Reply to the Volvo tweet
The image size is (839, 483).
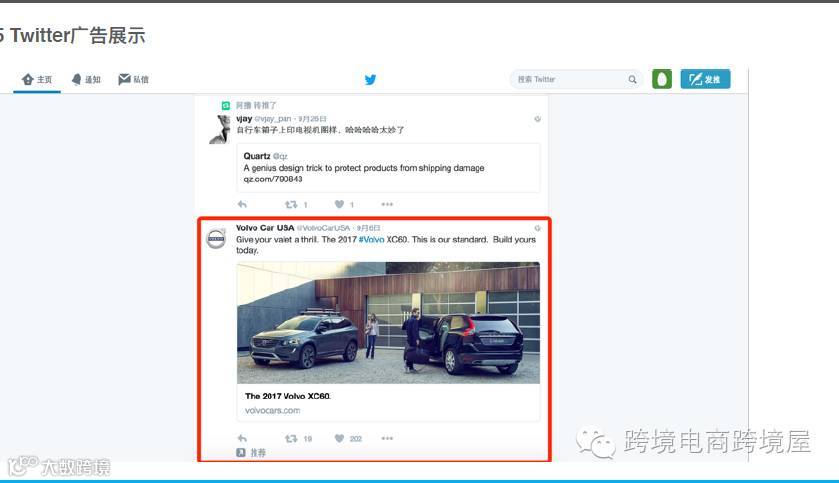(x=242, y=439)
